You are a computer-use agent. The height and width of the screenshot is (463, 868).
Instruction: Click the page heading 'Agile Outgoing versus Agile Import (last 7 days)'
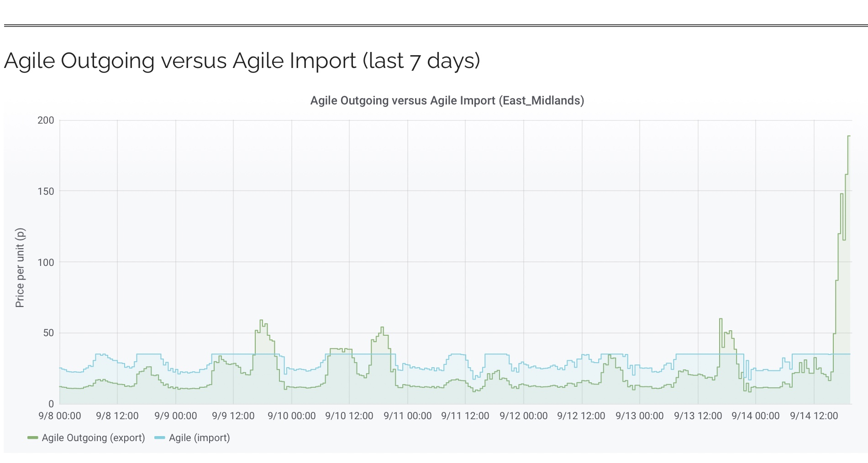pyautogui.click(x=242, y=61)
